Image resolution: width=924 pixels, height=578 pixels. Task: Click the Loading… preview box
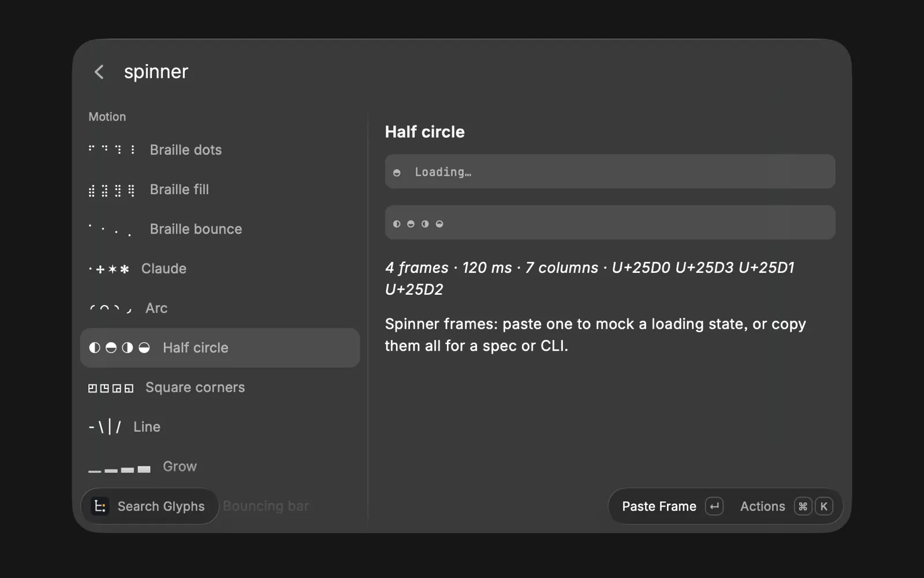tap(610, 172)
